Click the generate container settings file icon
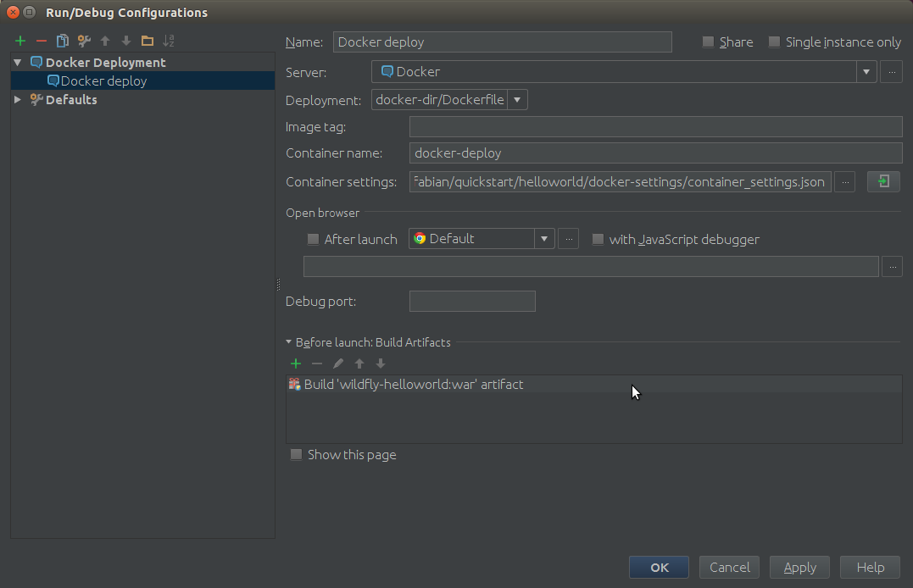Viewport: 913px width, 588px height. [882, 181]
